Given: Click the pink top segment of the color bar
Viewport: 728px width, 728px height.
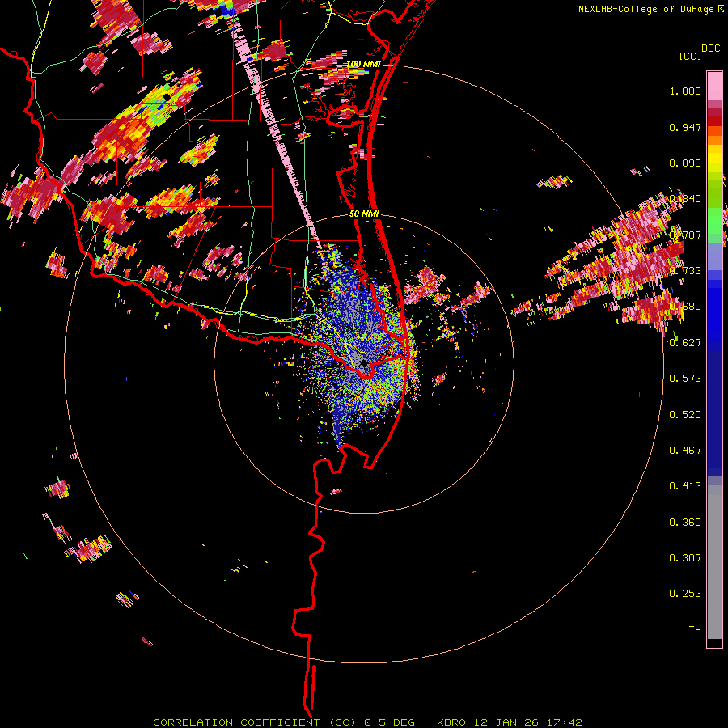Looking at the screenshot, I should (x=714, y=86).
